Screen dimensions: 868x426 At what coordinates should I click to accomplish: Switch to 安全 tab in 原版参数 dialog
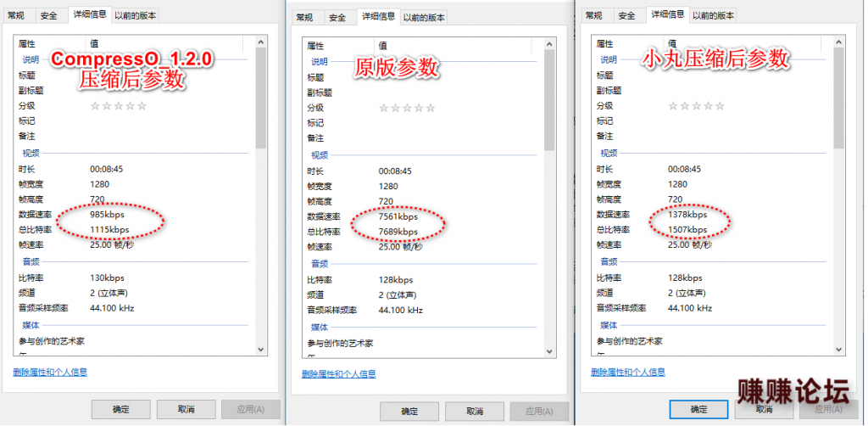point(337,18)
